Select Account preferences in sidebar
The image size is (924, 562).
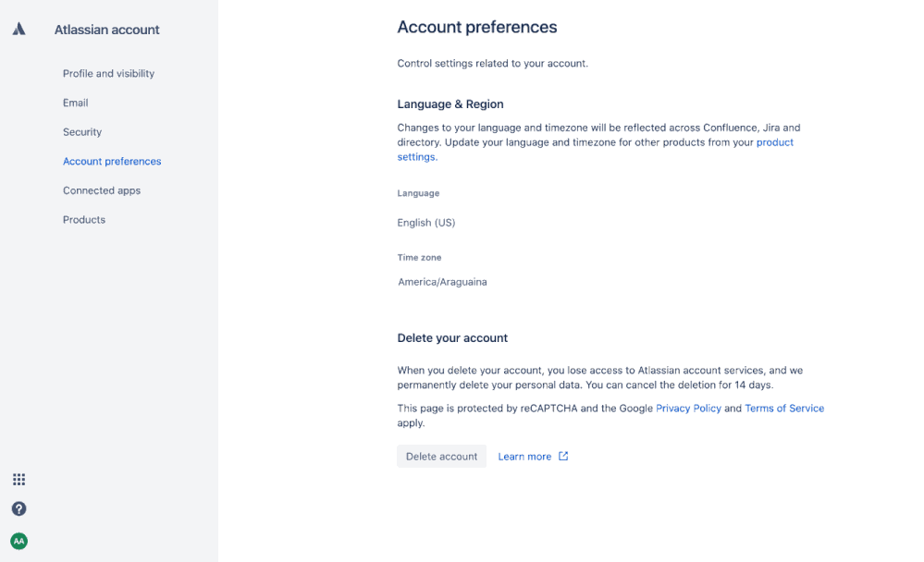(112, 162)
